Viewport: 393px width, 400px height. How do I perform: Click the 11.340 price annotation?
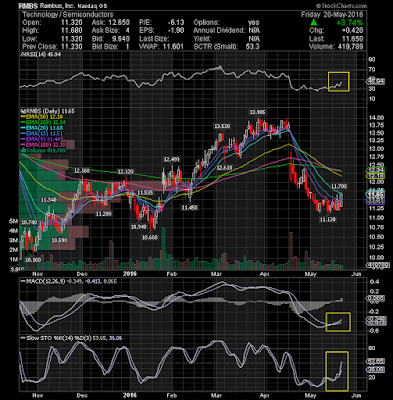49,200
